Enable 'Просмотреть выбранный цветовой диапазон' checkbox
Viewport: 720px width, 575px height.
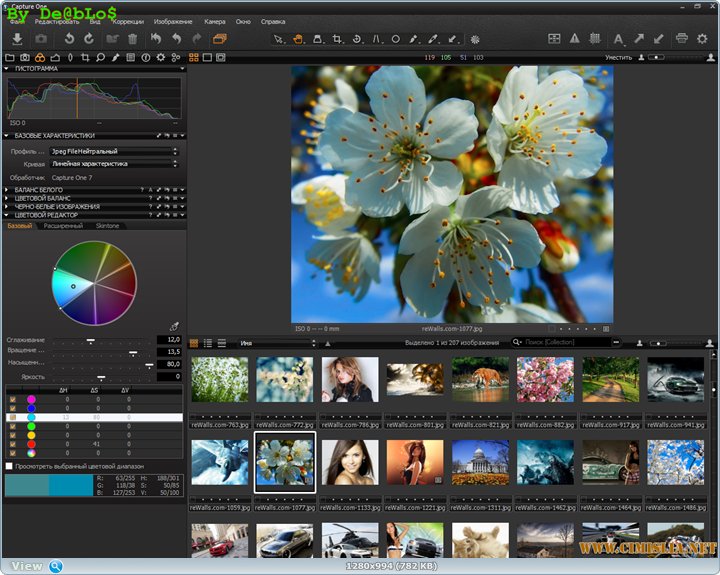[10, 466]
